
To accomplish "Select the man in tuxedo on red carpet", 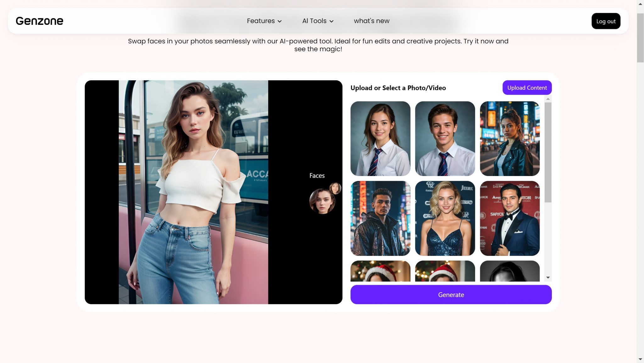I will point(509,218).
